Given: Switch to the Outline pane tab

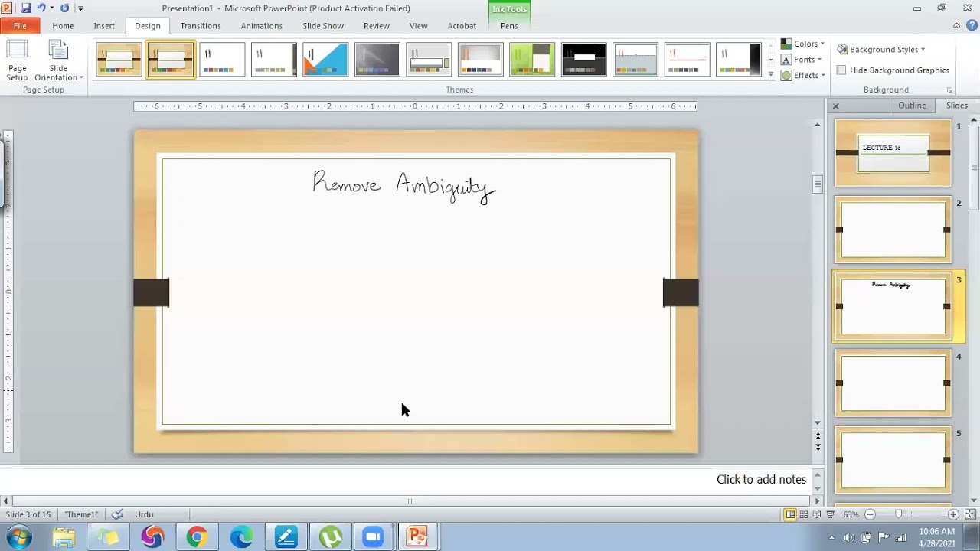Looking at the screenshot, I should (912, 106).
